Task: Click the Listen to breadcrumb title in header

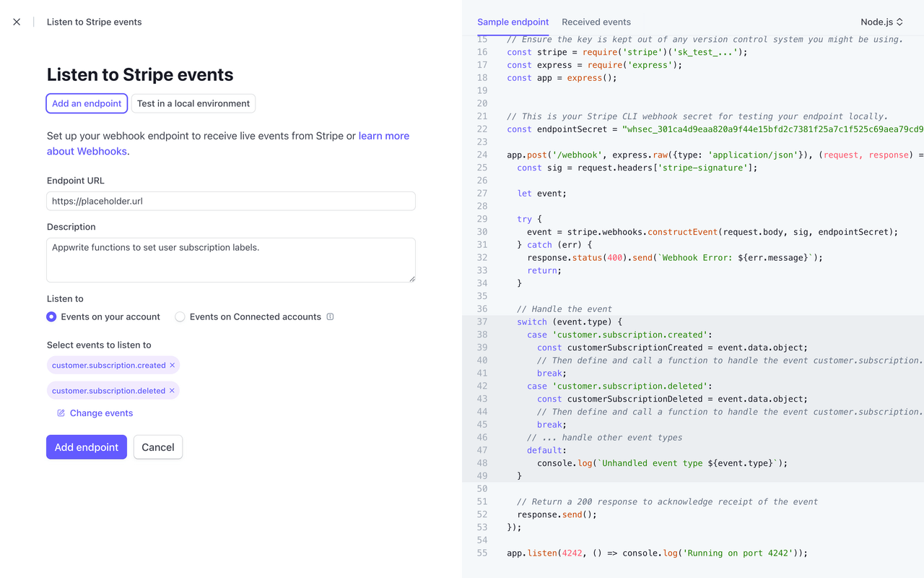Action: click(94, 22)
